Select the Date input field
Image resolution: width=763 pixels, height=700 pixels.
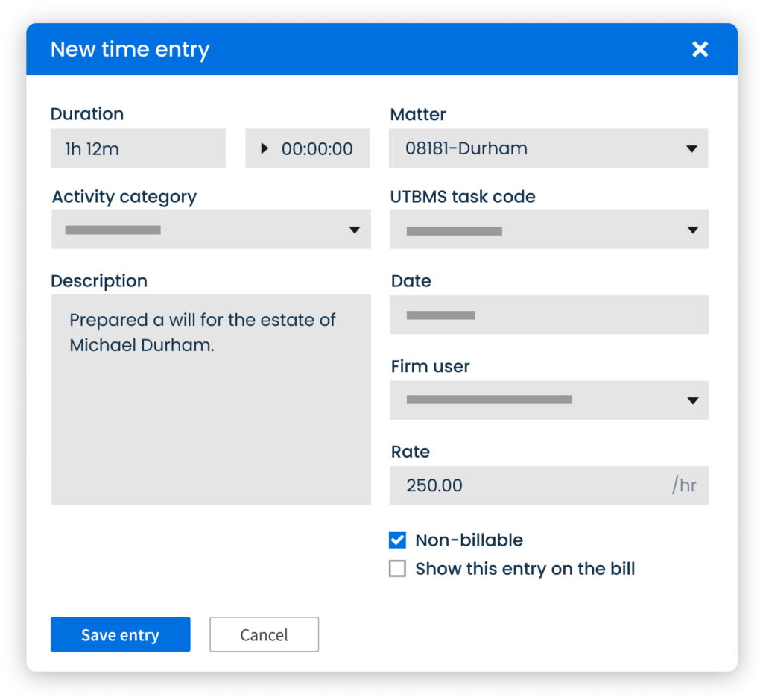[x=549, y=315]
